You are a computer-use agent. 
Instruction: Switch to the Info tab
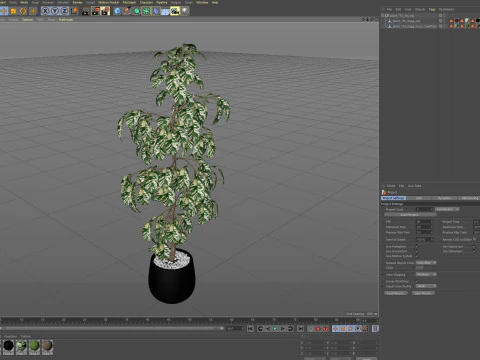[x=419, y=198]
